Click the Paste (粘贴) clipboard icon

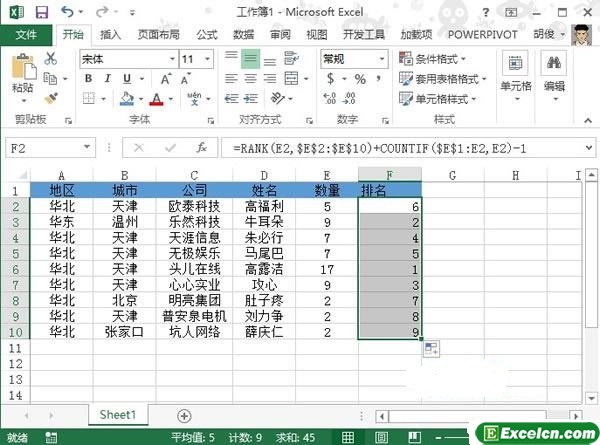(22, 71)
